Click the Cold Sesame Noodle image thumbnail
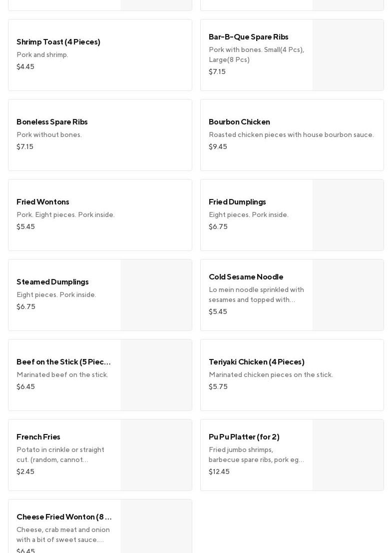The image size is (392, 553). (x=348, y=295)
